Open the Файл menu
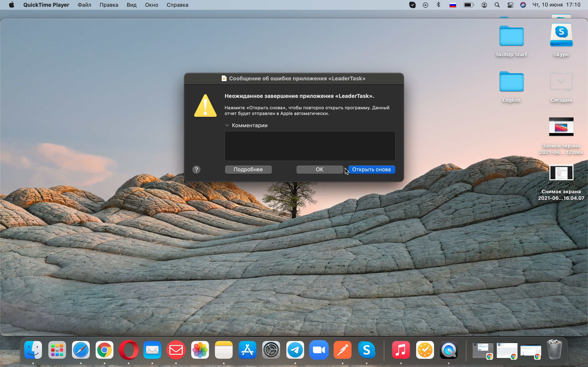Viewport: 588px width, 367px height. point(84,5)
